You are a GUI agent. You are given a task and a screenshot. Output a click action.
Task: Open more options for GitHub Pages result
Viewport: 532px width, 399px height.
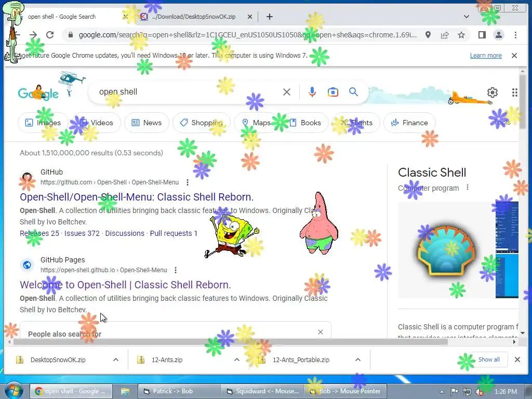[176, 270]
